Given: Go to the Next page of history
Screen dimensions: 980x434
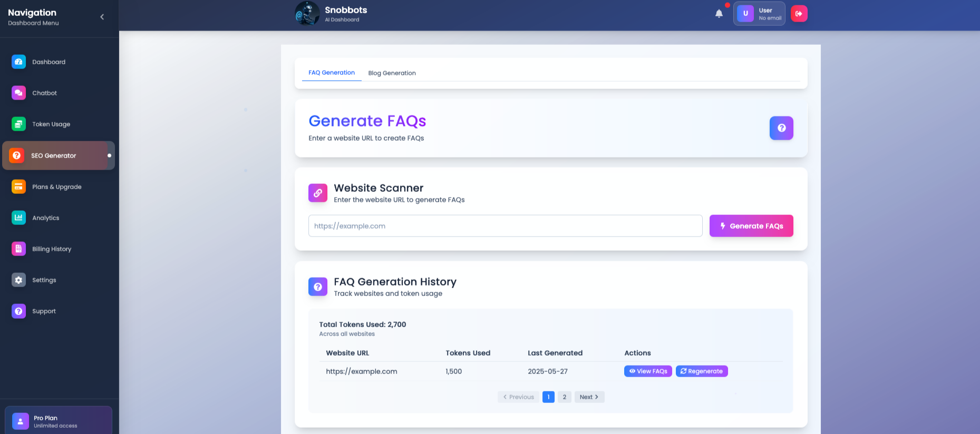Looking at the screenshot, I should 589,397.
